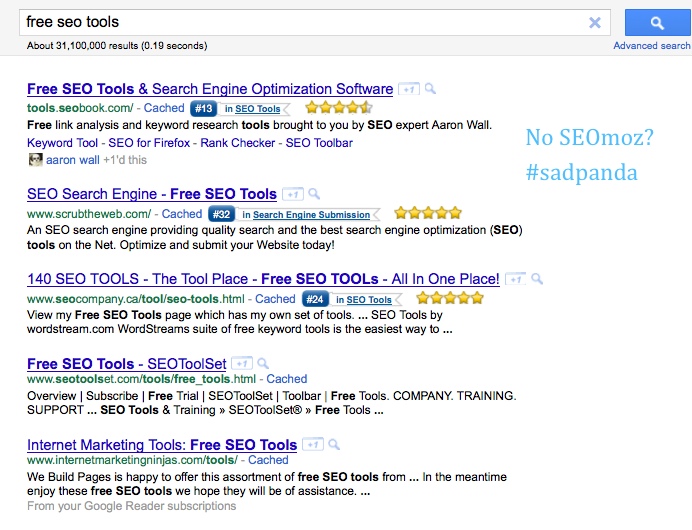Viewport: 692px width, 530px height.
Task: Open Cached link for seocompany.ca result
Action: [x=275, y=299]
